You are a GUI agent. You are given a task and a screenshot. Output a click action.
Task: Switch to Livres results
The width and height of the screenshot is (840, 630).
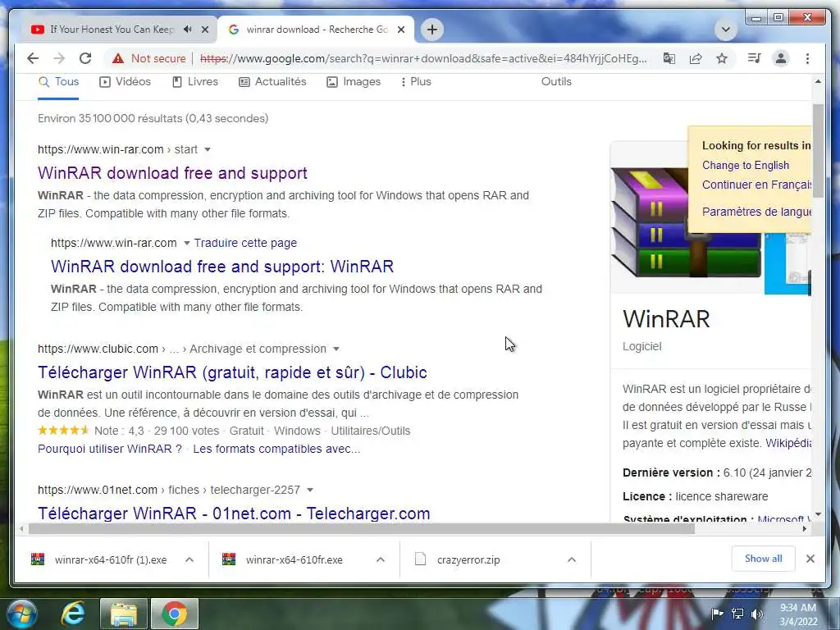point(195,82)
